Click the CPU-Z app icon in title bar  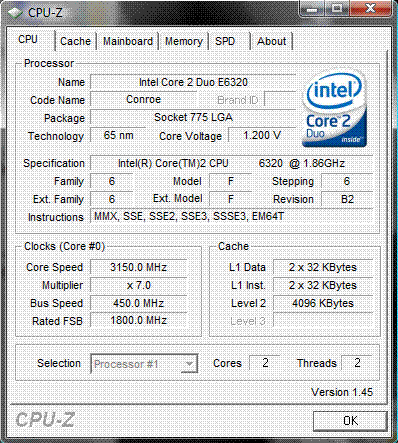[x=16, y=13]
